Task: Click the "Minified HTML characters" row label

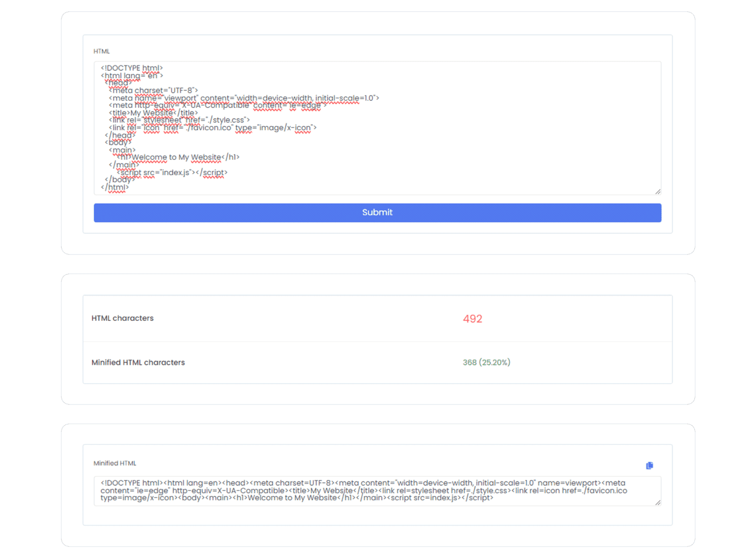Action: point(138,363)
